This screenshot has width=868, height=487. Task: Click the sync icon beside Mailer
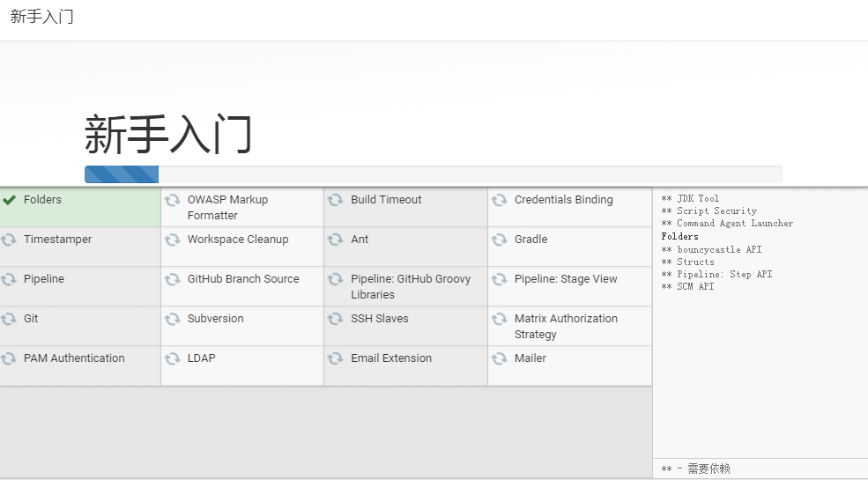pyautogui.click(x=500, y=358)
